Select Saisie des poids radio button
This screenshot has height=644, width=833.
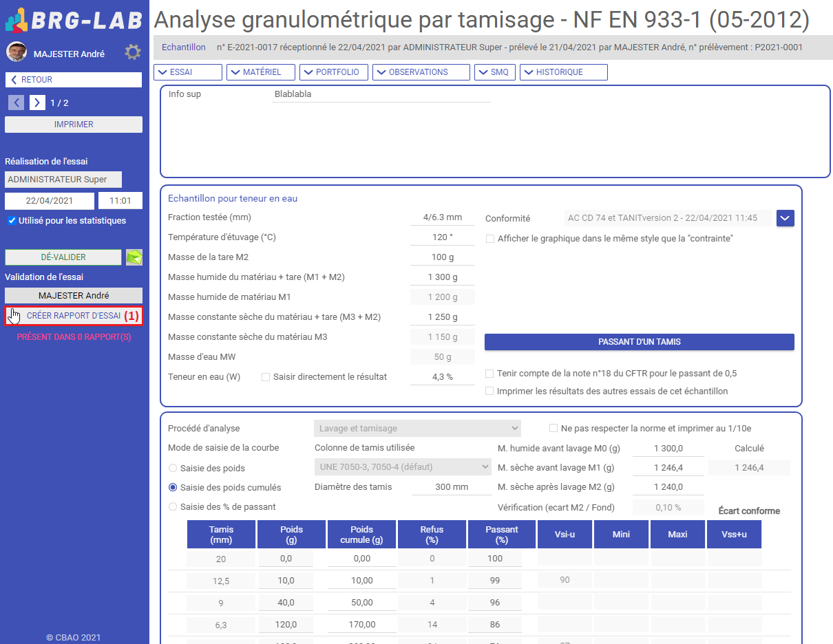(173, 468)
